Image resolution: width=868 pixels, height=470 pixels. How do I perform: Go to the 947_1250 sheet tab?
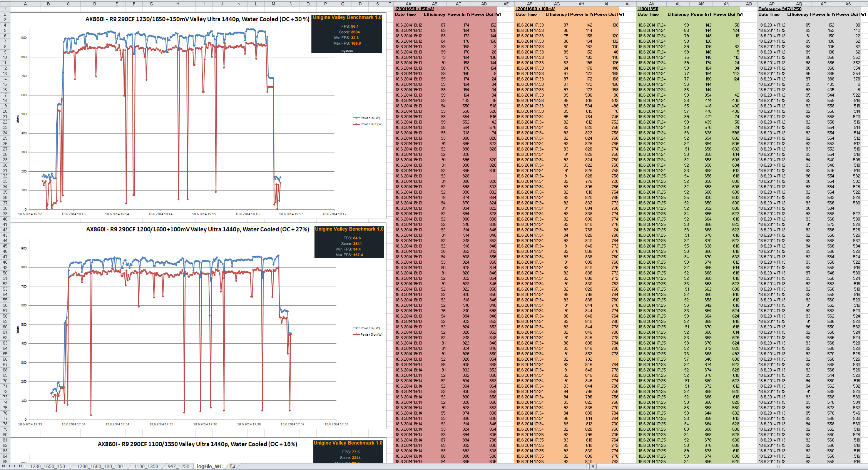[x=178, y=466]
